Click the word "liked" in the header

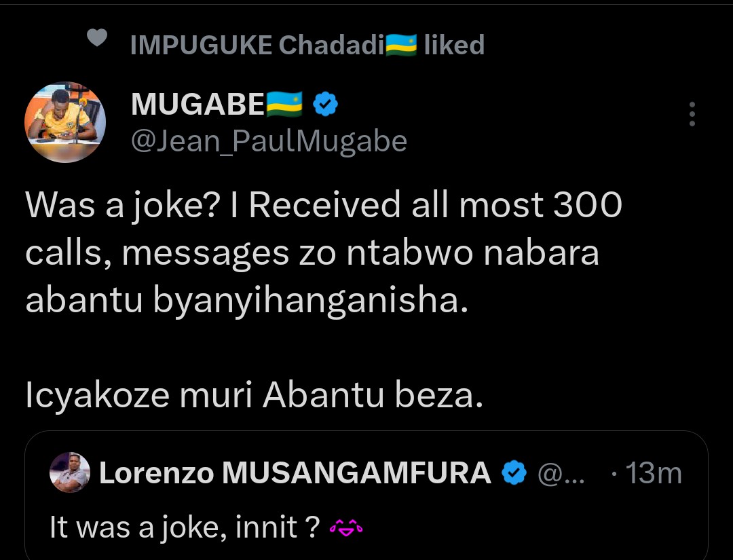click(454, 45)
